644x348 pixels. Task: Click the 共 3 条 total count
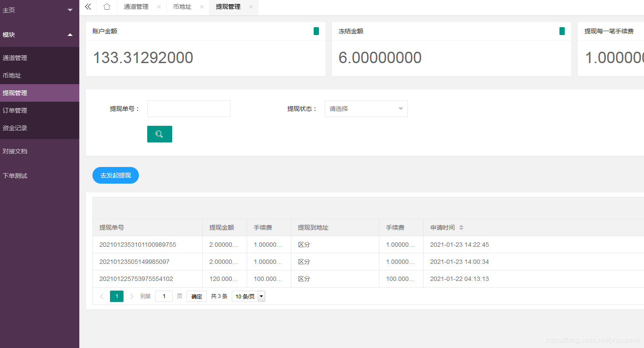219,296
